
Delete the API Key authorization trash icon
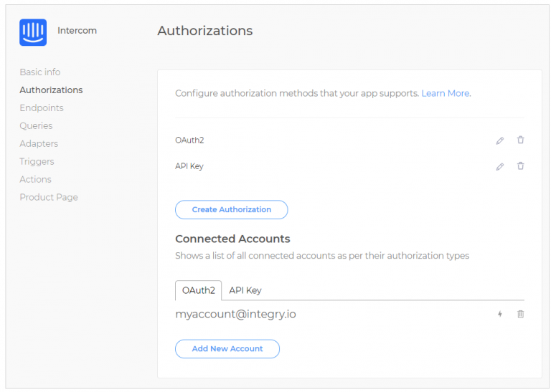pos(520,166)
